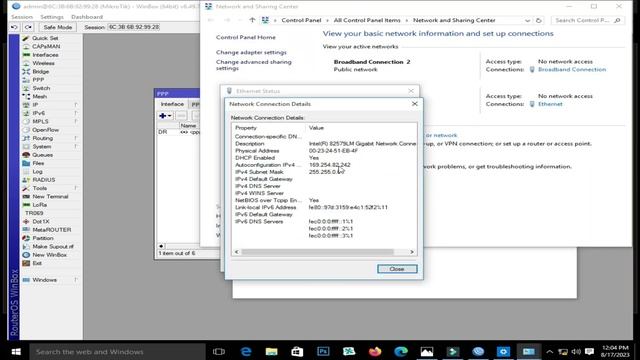Click the Windows Start button

[x=16, y=351]
